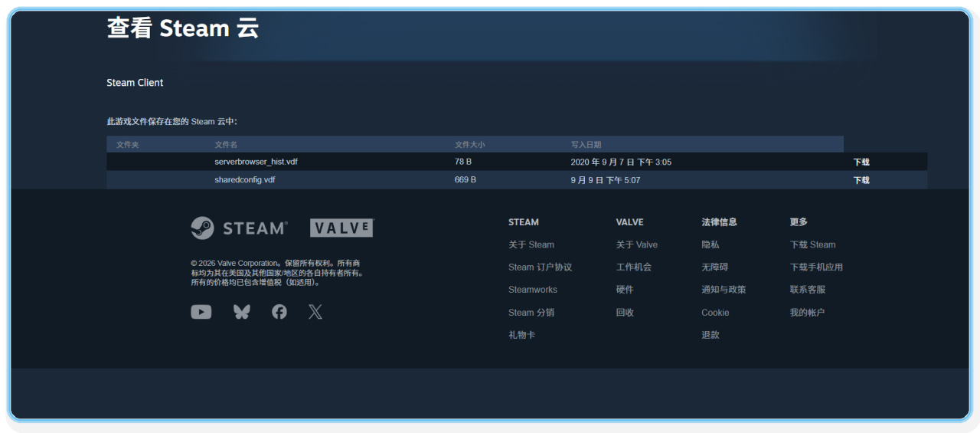Click the 查看 Steam 云 heading
The height and width of the screenshot is (433, 980).
click(x=183, y=28)
